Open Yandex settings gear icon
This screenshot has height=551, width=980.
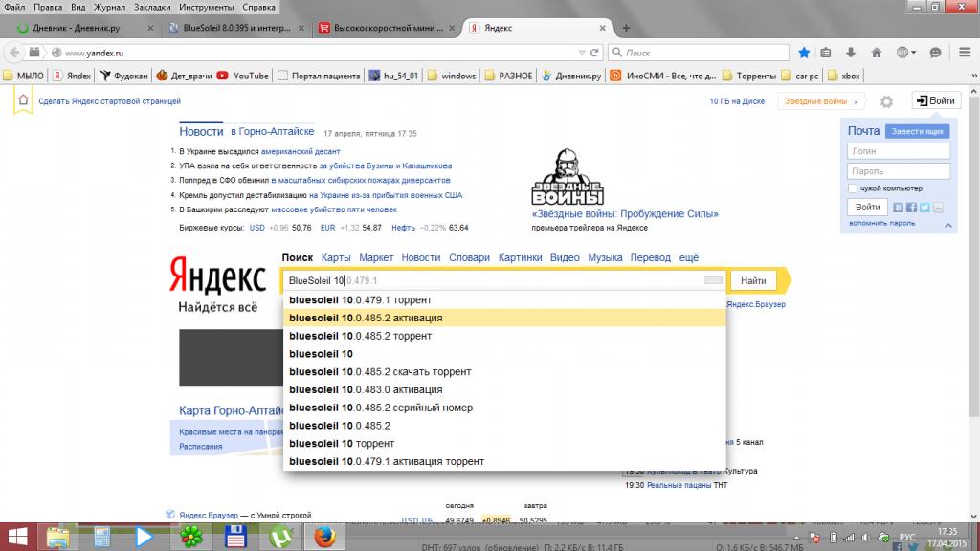click(886, 101)
